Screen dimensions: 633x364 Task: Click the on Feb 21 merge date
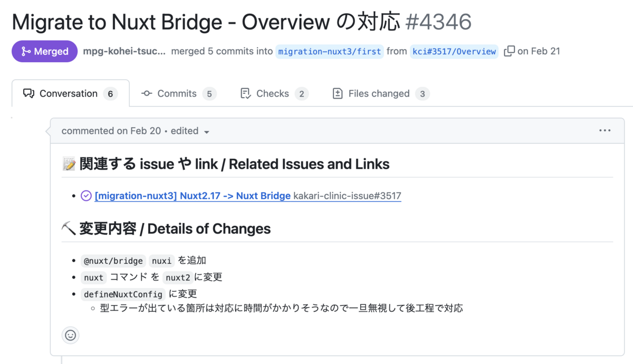[x=539, y=51]
